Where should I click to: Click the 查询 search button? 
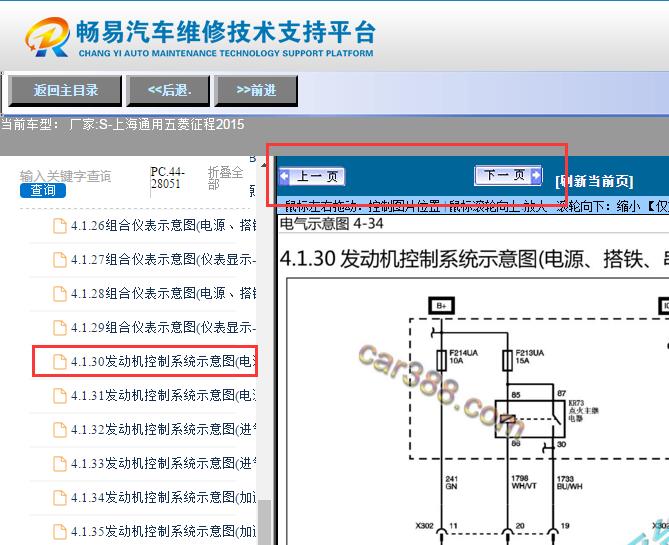click(43, 190)
